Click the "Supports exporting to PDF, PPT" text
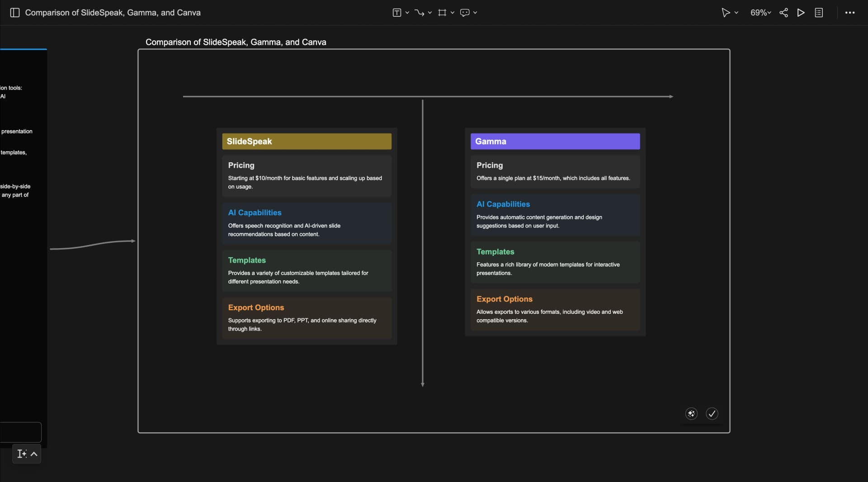 (302, 325)
